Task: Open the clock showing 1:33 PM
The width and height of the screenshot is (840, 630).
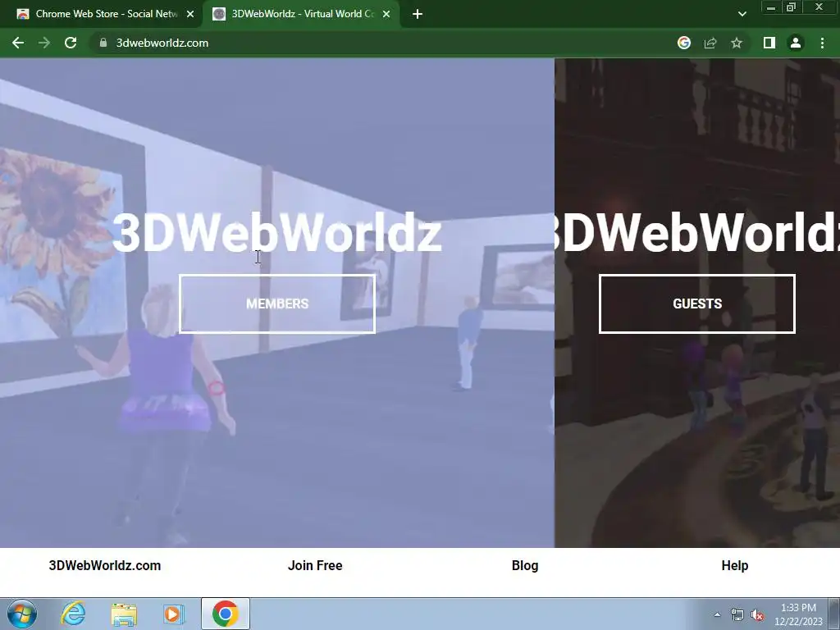Action: point(798,614)
